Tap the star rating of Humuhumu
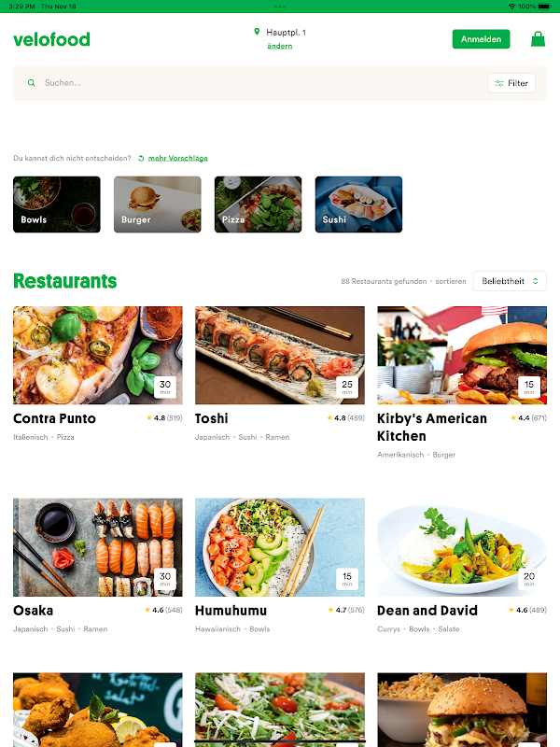560x747 pixels. (x=346, y=610)
